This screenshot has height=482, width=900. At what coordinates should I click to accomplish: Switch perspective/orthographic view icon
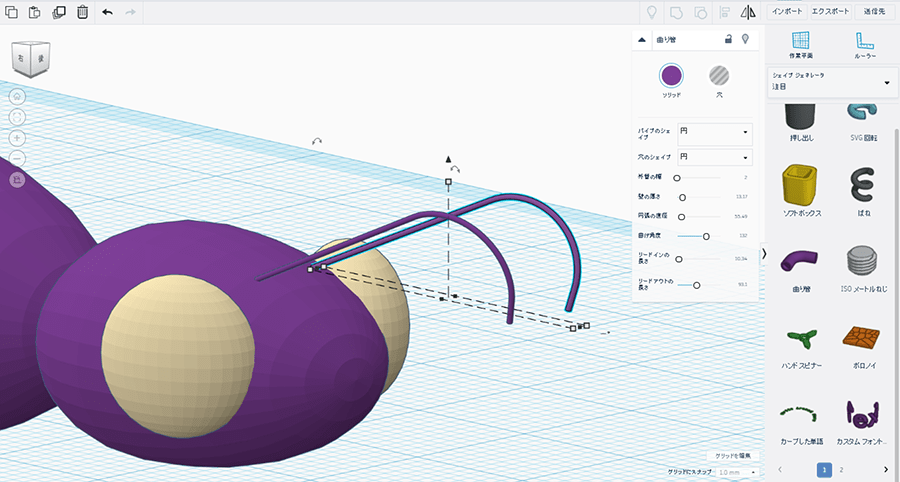click(17, 180)
